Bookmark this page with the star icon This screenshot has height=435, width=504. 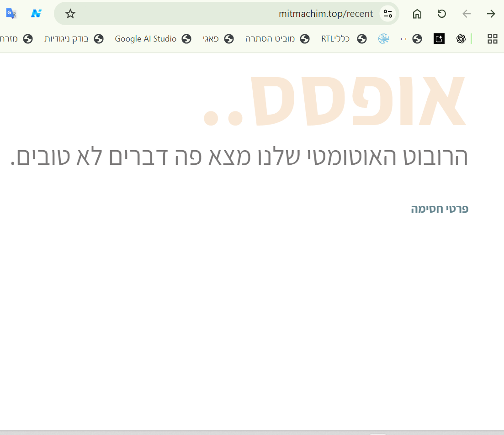point(70,13)
